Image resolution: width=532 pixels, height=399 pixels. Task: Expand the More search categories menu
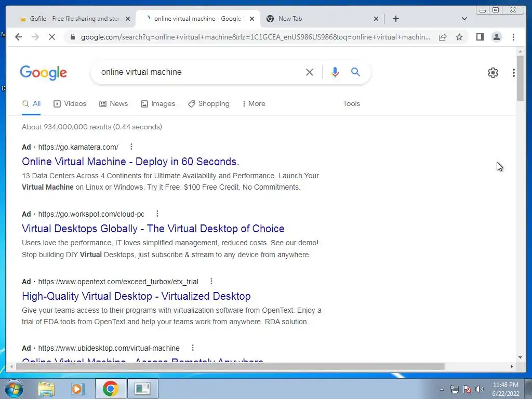[254, 104]
